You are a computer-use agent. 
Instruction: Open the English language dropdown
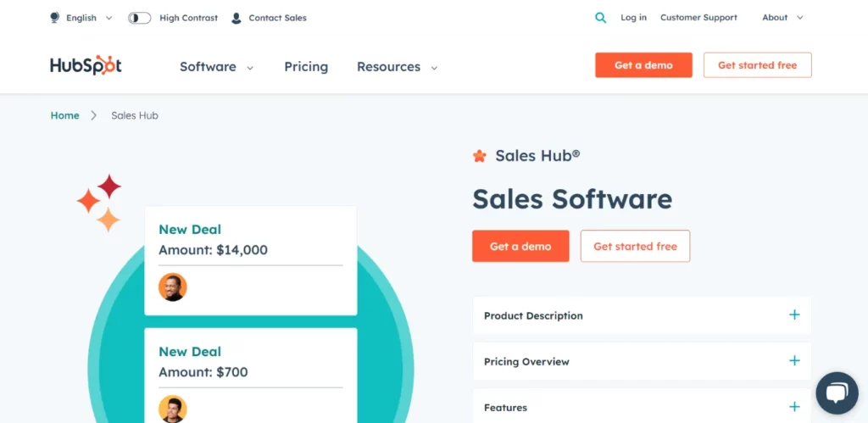89,18
